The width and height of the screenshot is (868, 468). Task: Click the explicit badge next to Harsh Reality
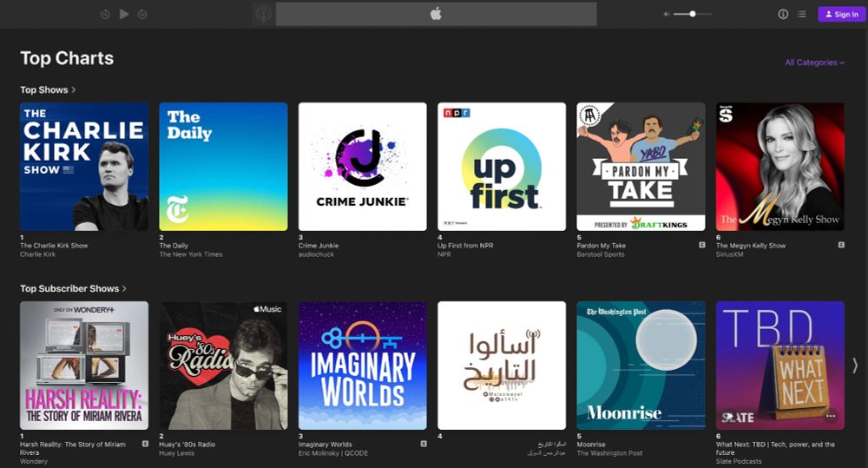pyautogui.click(x=145, y=444)
